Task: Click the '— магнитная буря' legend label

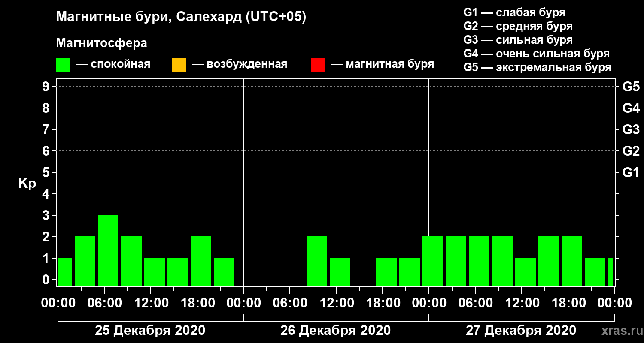Action: pyautogui.click(x=383, y=64)
